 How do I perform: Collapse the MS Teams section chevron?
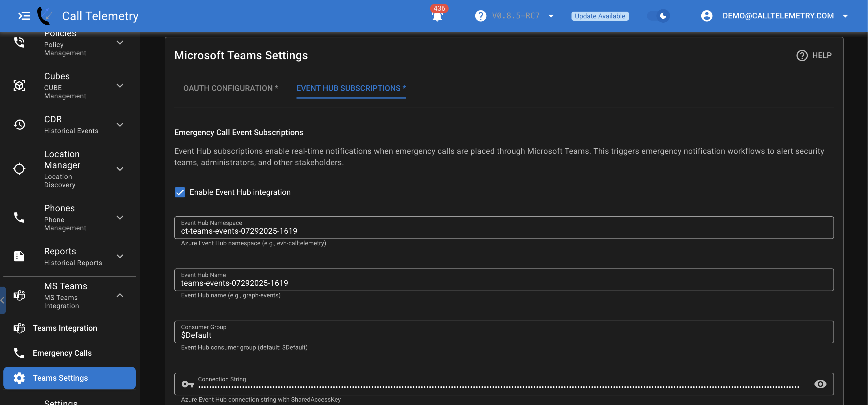tap(120, 295)
